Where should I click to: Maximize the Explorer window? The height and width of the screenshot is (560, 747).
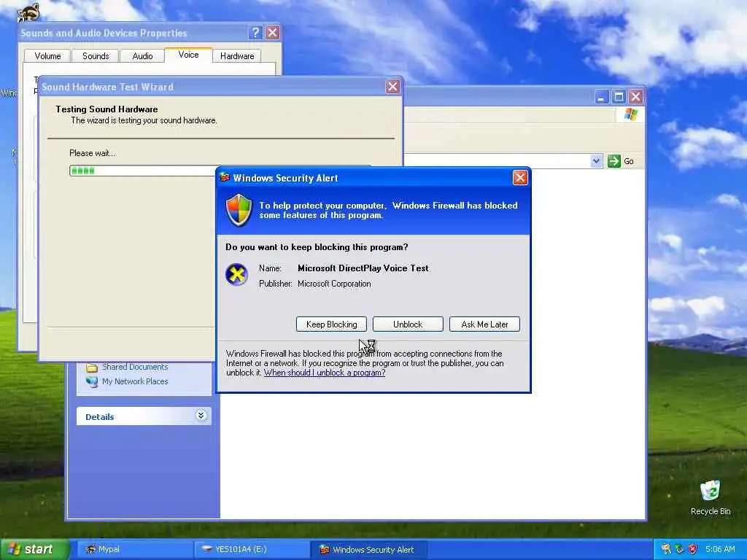619,97
